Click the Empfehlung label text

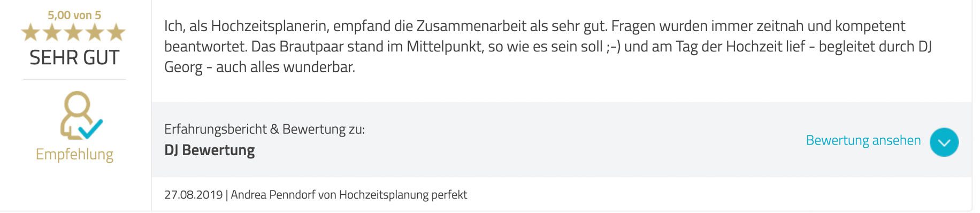click(x=74, y=154)
